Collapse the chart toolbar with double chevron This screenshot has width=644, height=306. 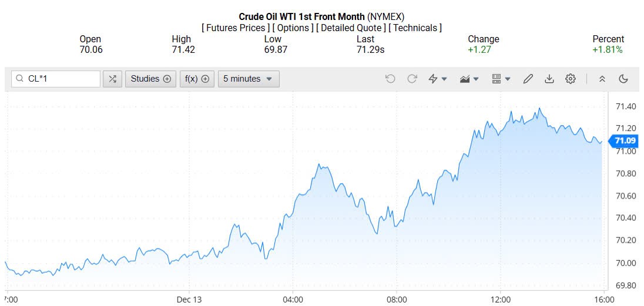602,79
